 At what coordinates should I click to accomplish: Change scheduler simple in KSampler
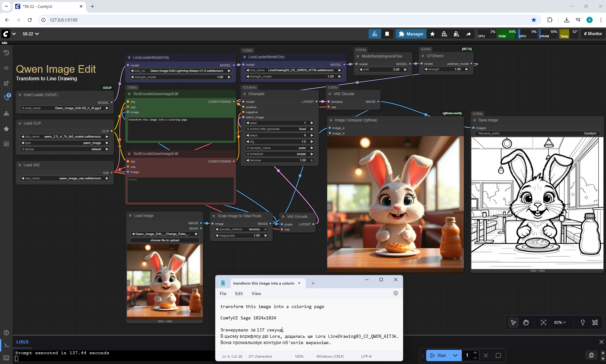pyautogui.click(x=280, y=154)
